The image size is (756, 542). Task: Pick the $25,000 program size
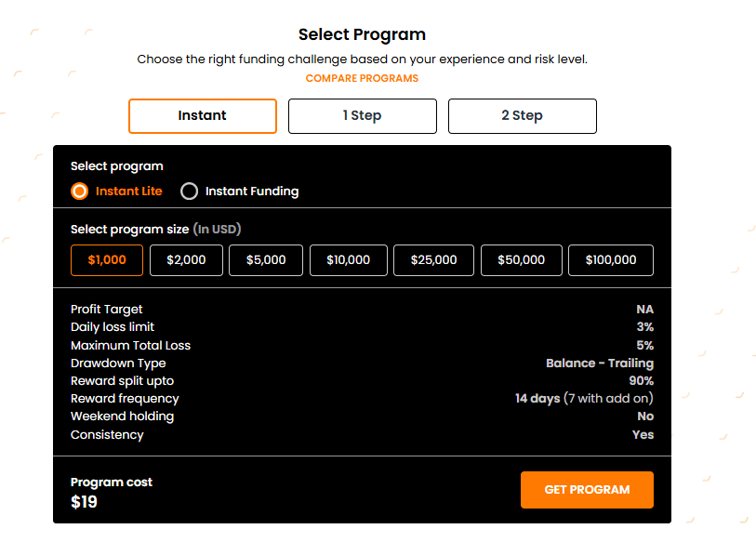(x=433, y=260)
